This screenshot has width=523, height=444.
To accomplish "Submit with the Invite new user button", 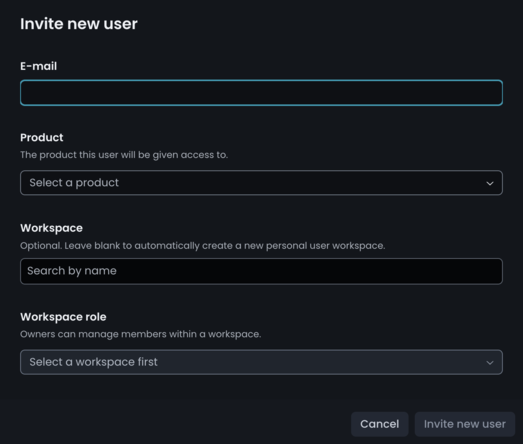I will [x=465, y=424].
